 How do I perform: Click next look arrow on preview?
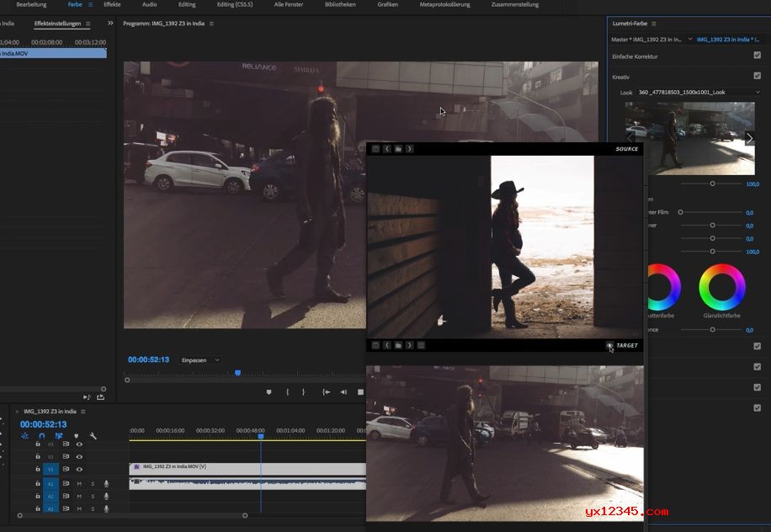tap(749, 139)
